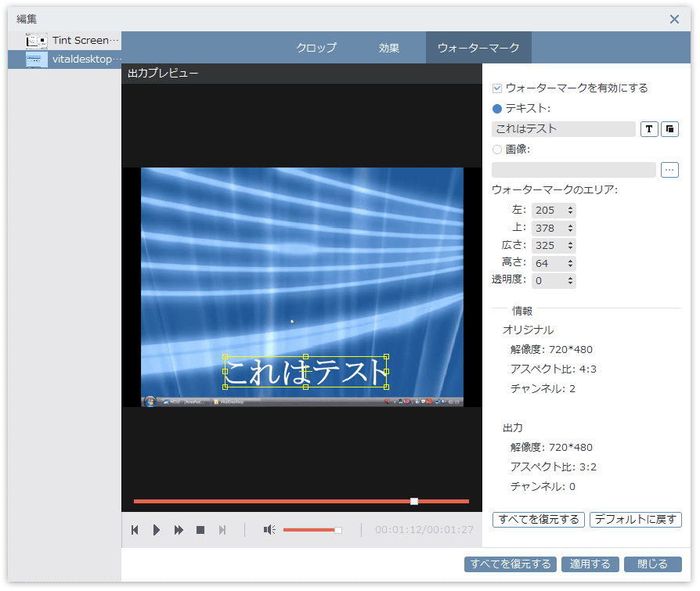Image resolution: width=700 pixels, height=591 pixels.
Task: Open the ウォーターマーク tab
Action: 478,48
